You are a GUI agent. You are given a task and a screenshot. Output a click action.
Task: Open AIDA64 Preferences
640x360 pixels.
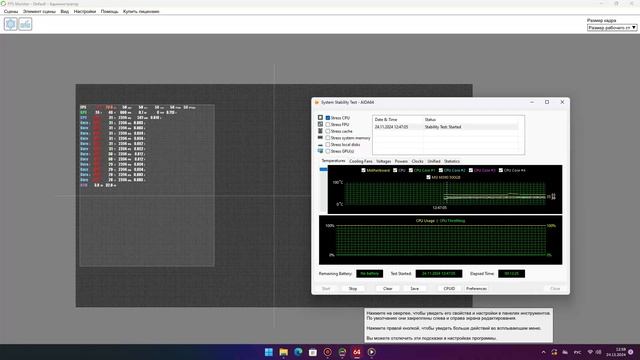click(476, 289)
